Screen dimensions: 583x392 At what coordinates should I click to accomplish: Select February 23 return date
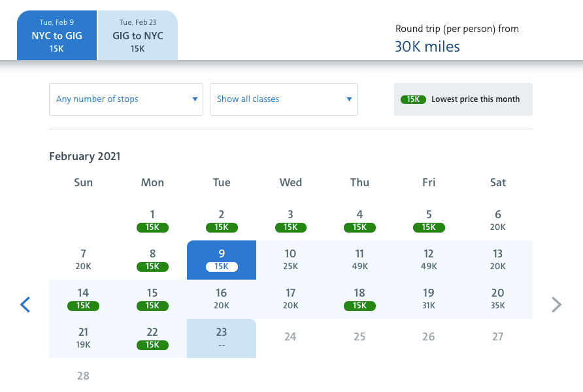point(222,338)
